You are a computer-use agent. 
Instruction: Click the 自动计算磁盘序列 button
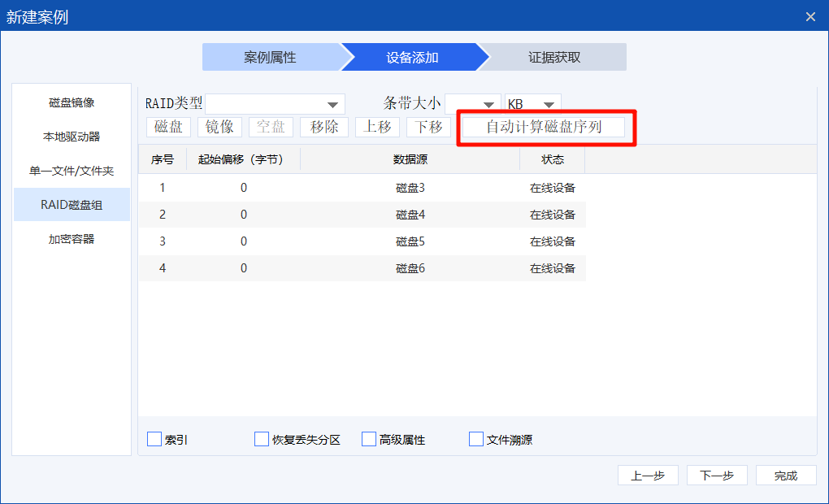[x=544, y=127]
